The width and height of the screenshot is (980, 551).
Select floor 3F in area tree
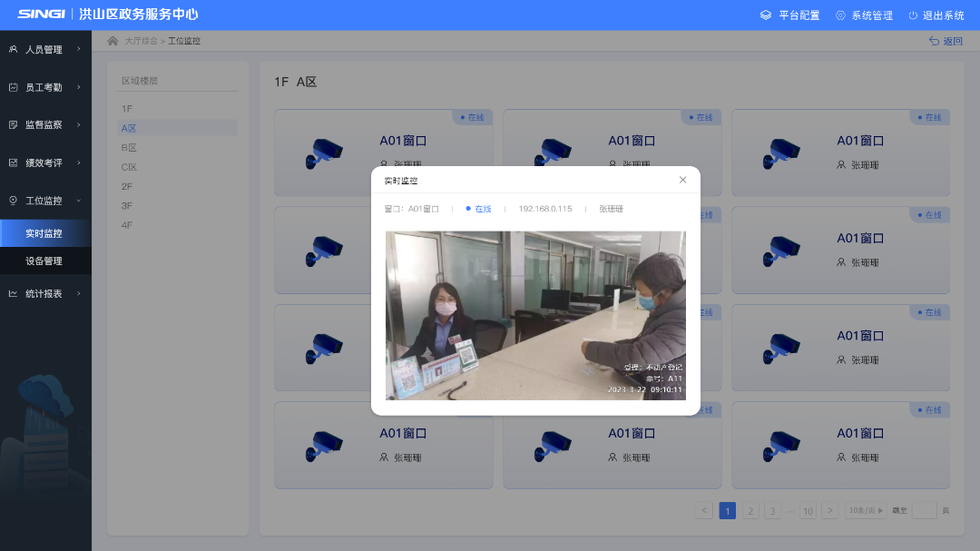click(127, 206)
